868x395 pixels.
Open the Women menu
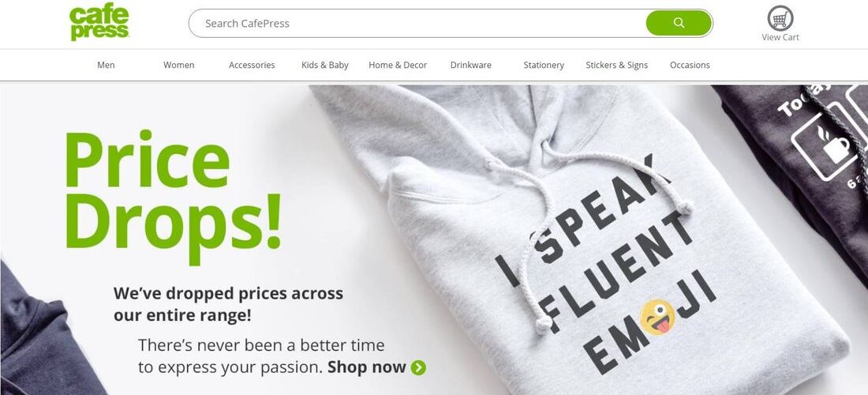(179, 65)
